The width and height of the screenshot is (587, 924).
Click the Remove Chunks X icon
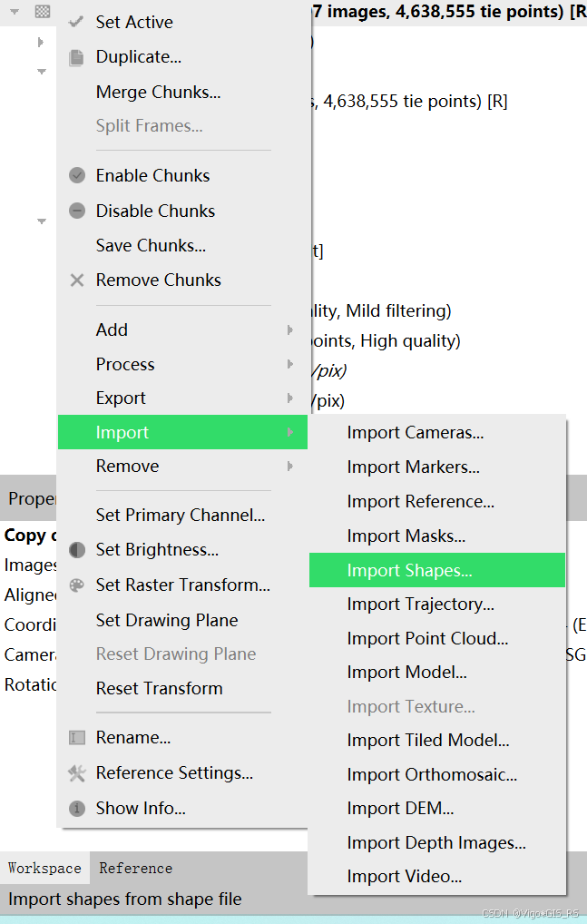[x=77, y=280]
